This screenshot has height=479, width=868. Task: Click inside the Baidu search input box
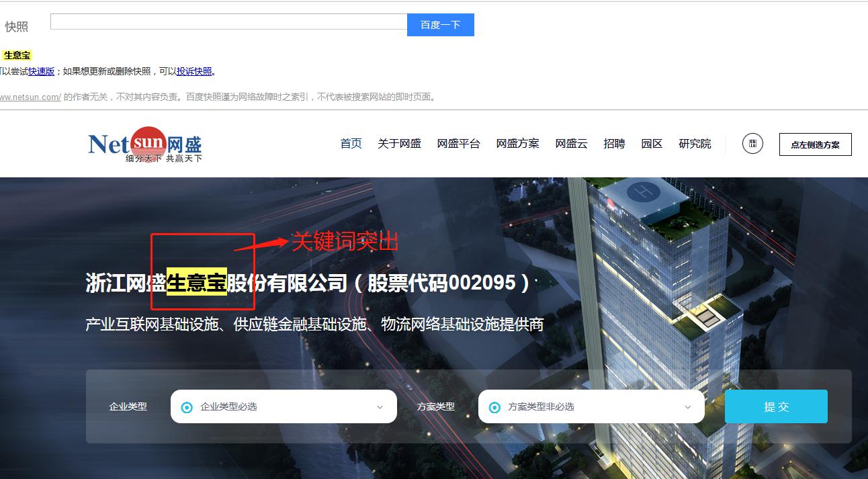tap(228, 23)
